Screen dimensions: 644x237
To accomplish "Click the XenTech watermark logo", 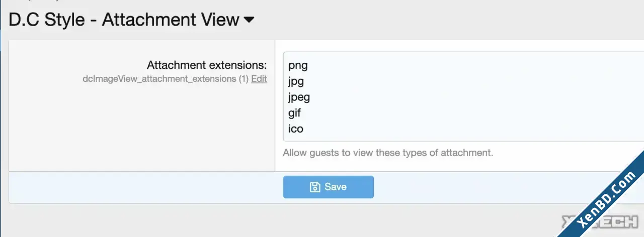I will point(599,221).
